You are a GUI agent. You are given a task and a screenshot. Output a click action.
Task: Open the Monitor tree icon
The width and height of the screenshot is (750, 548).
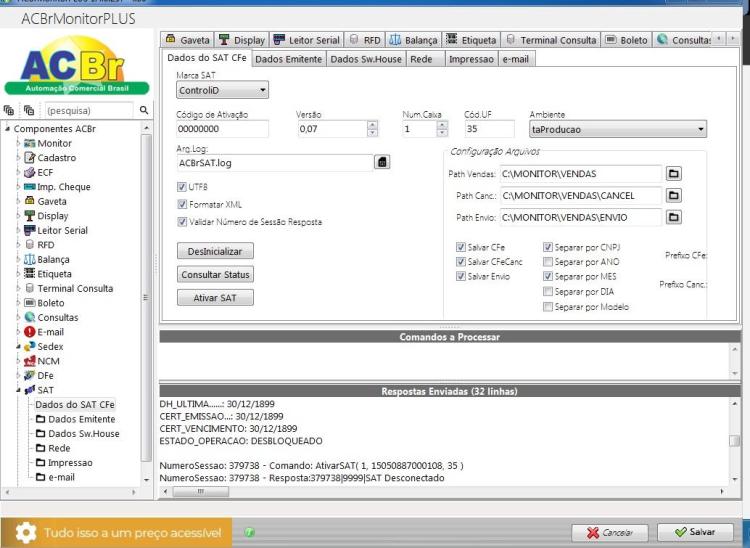tap(30, 143)
